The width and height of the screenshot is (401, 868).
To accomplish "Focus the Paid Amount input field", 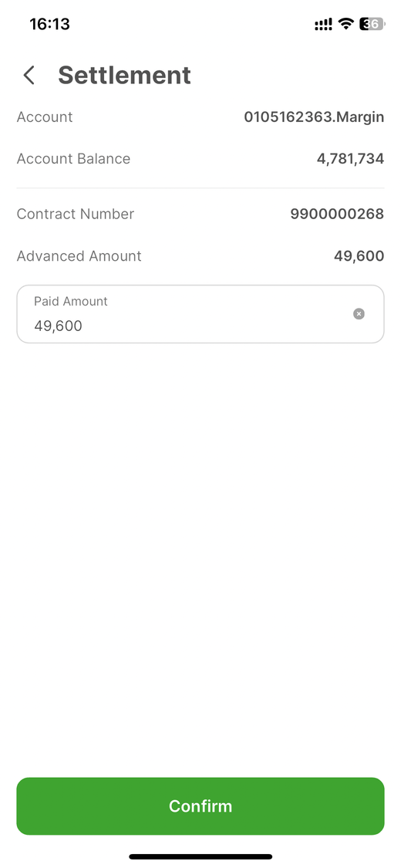I will click(x=200, y=314).
